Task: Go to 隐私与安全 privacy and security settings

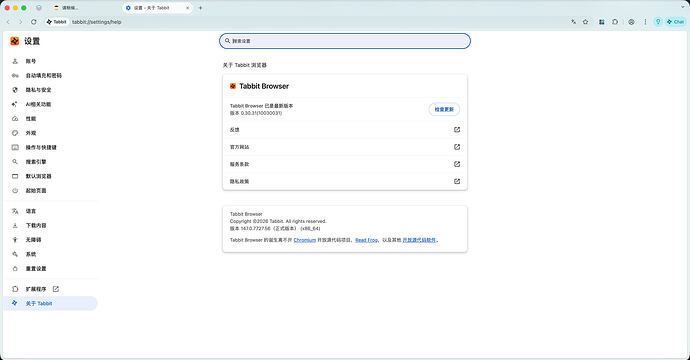Action: coord(38,90)
